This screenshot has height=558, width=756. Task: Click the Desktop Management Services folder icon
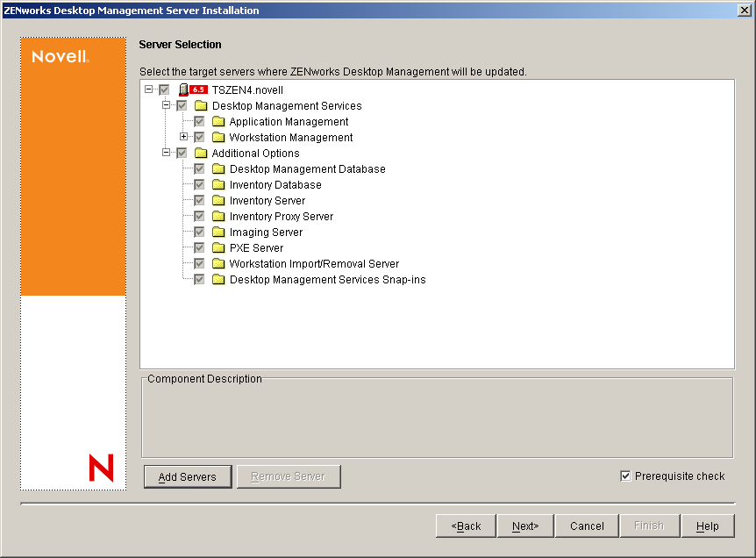(x=201, y=105)
